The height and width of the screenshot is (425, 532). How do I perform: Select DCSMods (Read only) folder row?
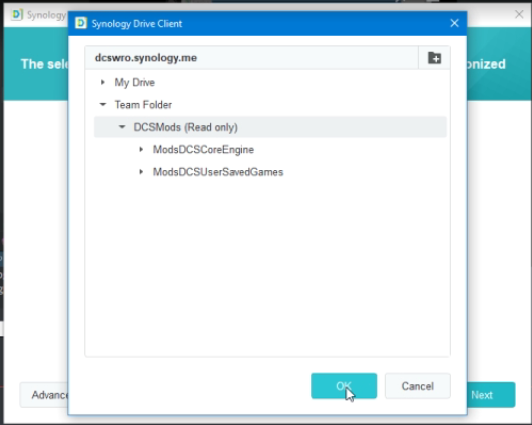tap(270, 127)
